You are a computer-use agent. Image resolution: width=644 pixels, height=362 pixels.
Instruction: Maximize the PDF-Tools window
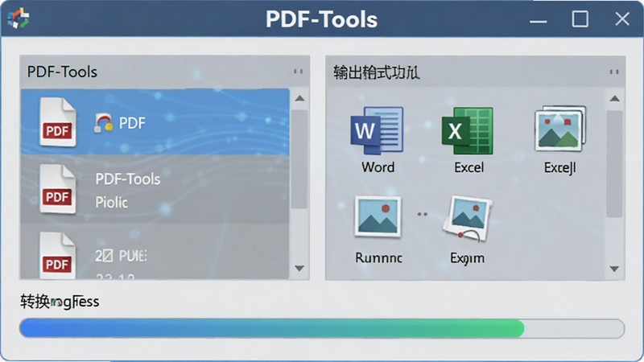coord(580,19)
